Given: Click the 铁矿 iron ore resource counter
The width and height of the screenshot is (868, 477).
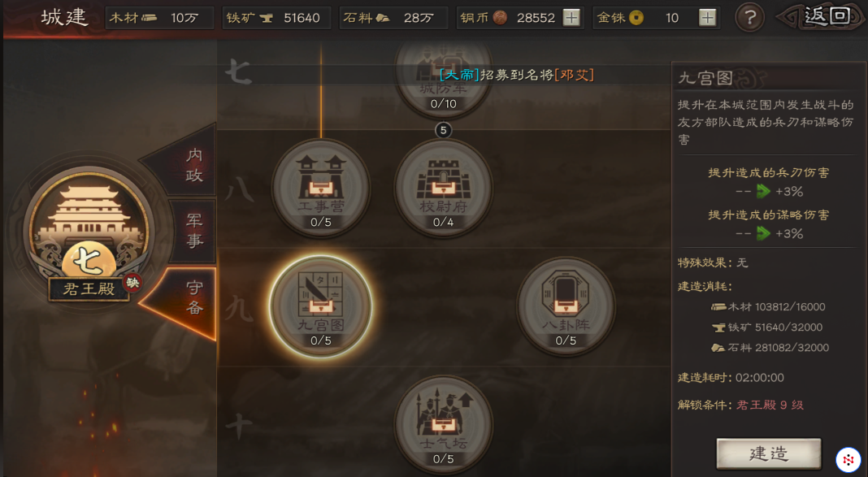Looking at the screenshot, I should pyautogui.click(x=276, y=18).
